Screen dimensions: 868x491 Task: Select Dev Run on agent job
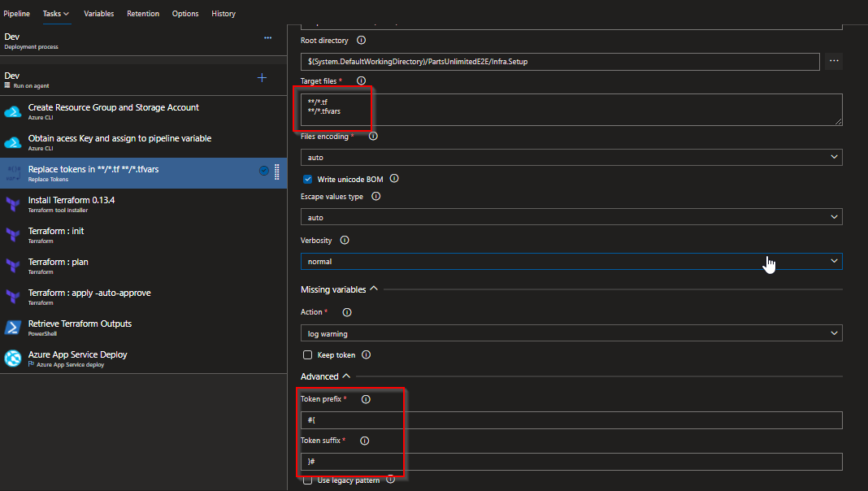coord(143,80)
